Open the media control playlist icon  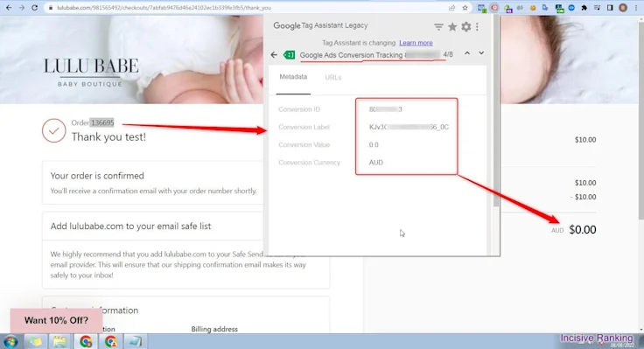(x=597, y=8)
